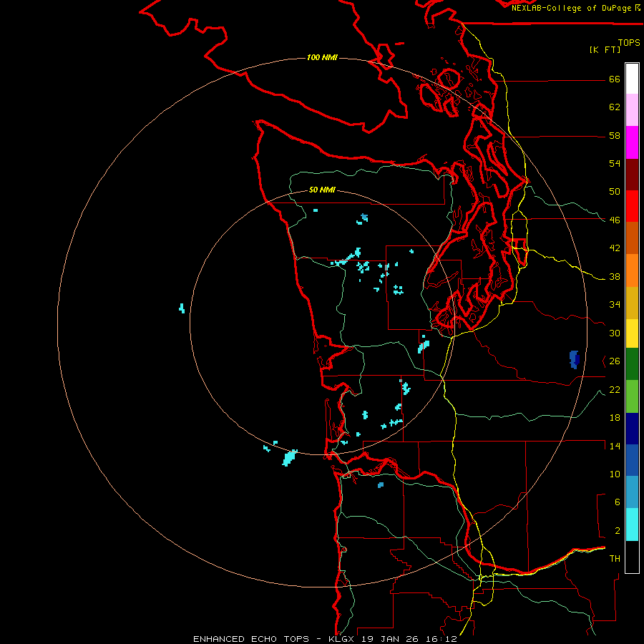Image resolution: width=644 pixels, height=644 pixels.
Task: Click the '54' legend value
Action: 615,163
